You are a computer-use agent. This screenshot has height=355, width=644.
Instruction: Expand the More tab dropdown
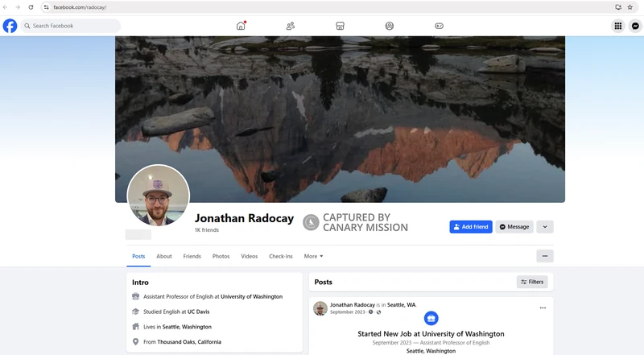pos(313,256)
